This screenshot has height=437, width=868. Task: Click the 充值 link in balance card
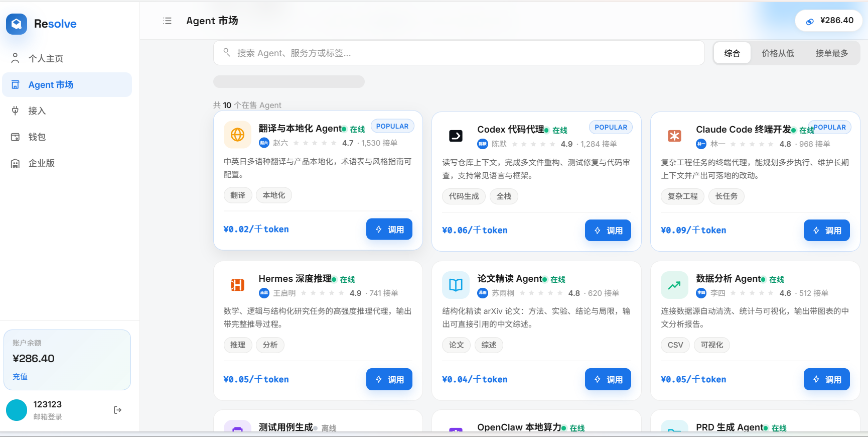click(20, 376)
